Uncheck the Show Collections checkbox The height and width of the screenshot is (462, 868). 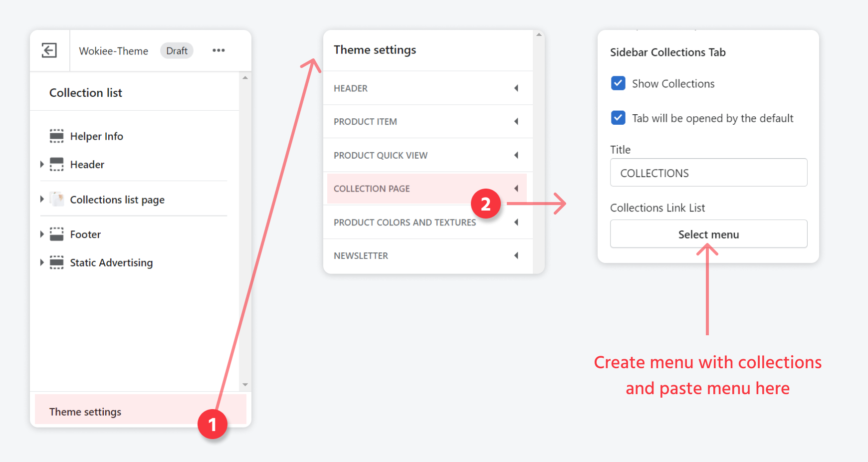[618, 83]
